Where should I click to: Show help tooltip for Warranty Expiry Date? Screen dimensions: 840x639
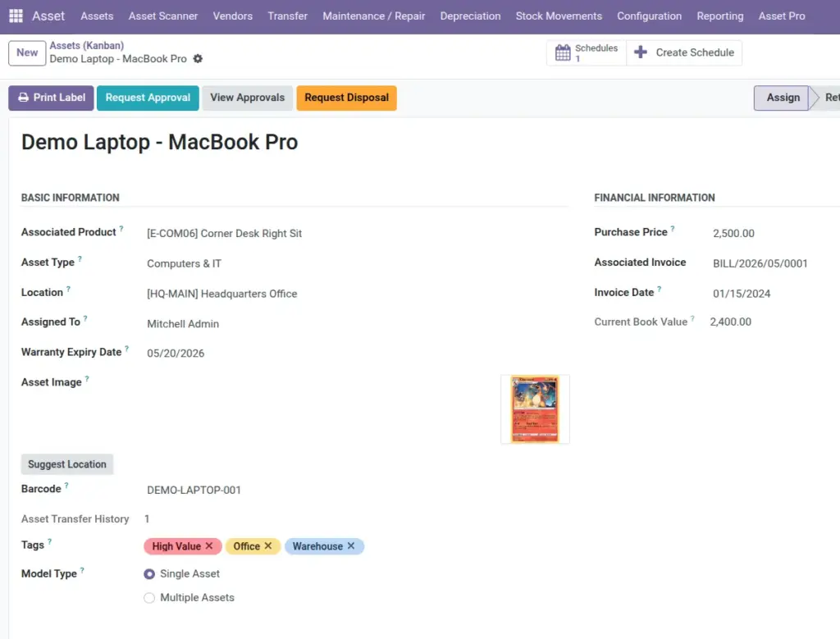126,349
